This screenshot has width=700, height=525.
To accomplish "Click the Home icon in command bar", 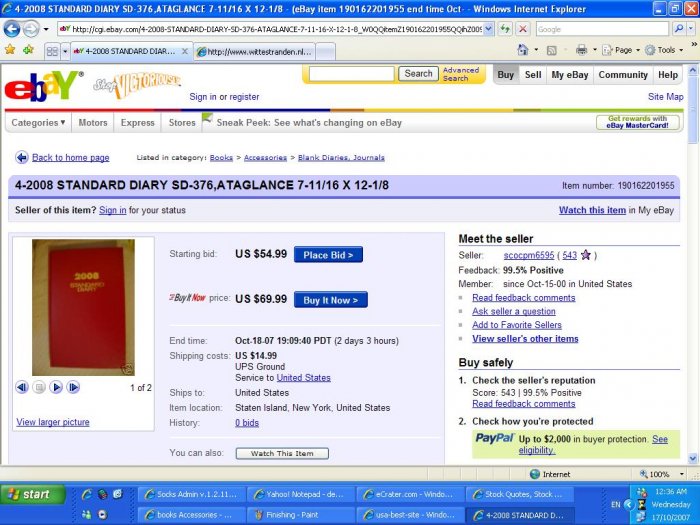I will click(523, 50).
